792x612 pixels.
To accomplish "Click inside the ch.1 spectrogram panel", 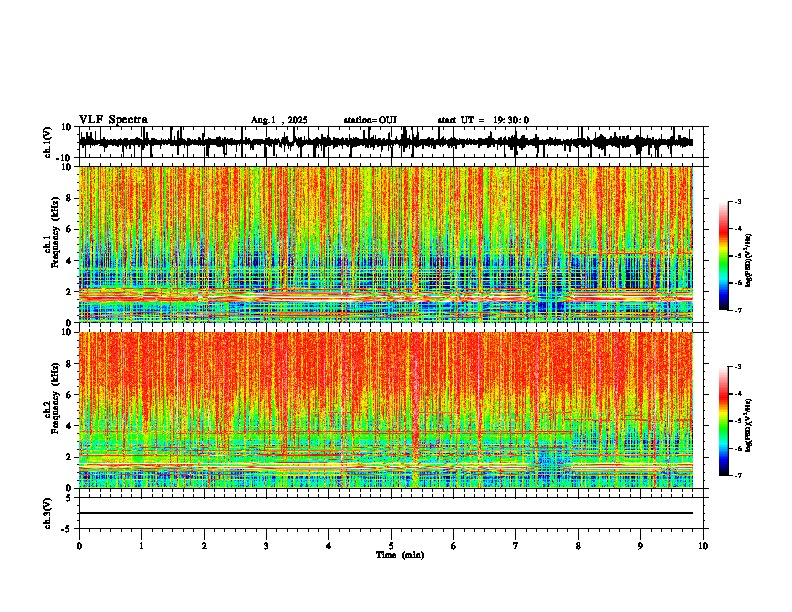I will (x=385, y=244).
